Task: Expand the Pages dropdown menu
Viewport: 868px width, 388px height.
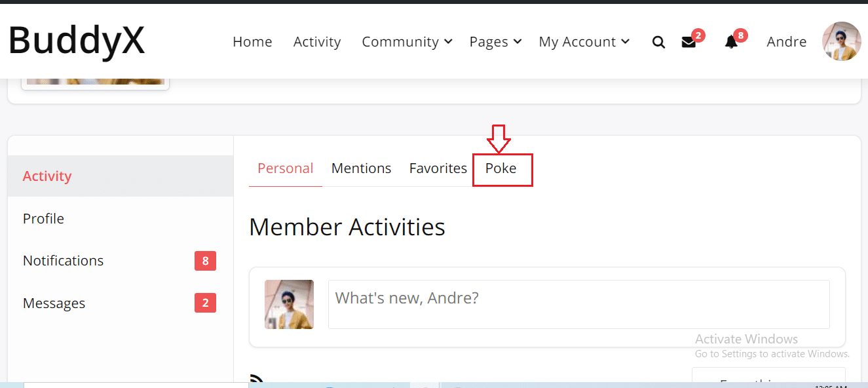Action: point(489,41)
